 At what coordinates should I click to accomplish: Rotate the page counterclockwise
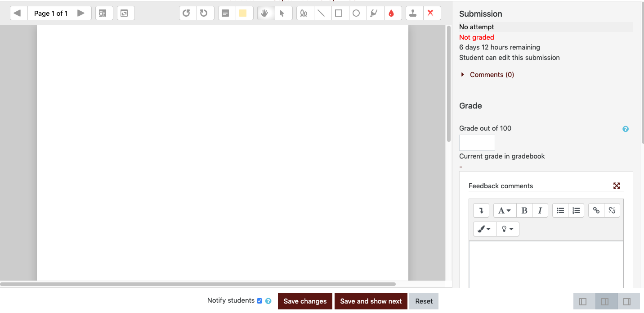pyautogui.click(x=186, y=13)
